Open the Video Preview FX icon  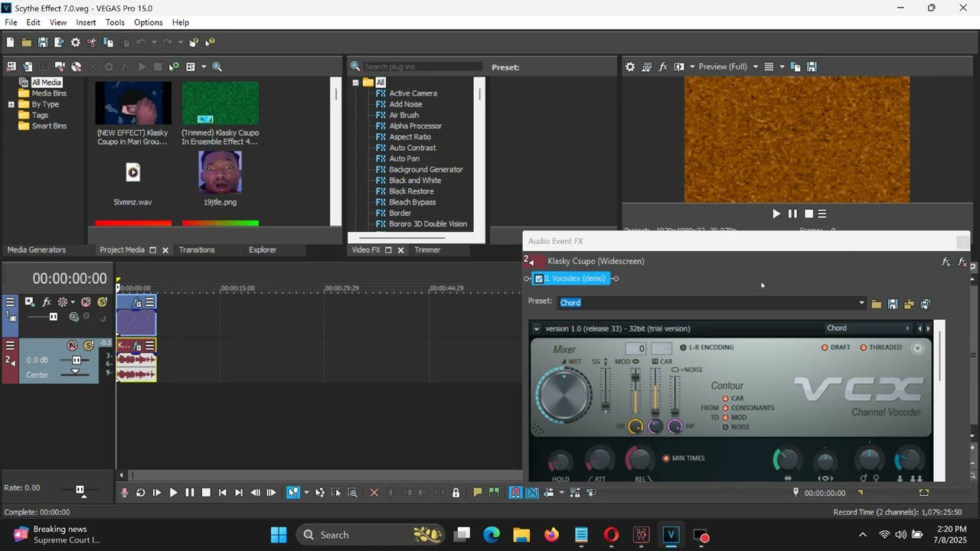[x=663, y=67]
